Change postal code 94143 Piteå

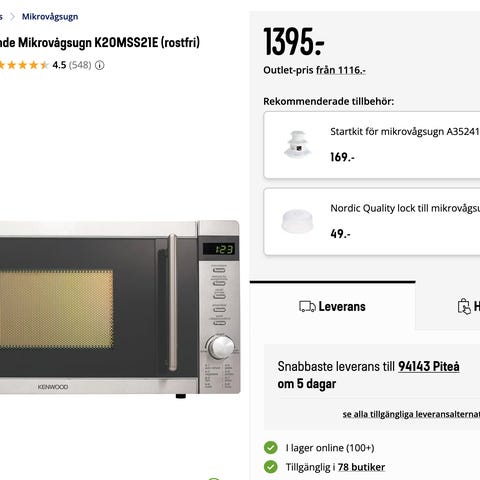[x=429, y=366]
